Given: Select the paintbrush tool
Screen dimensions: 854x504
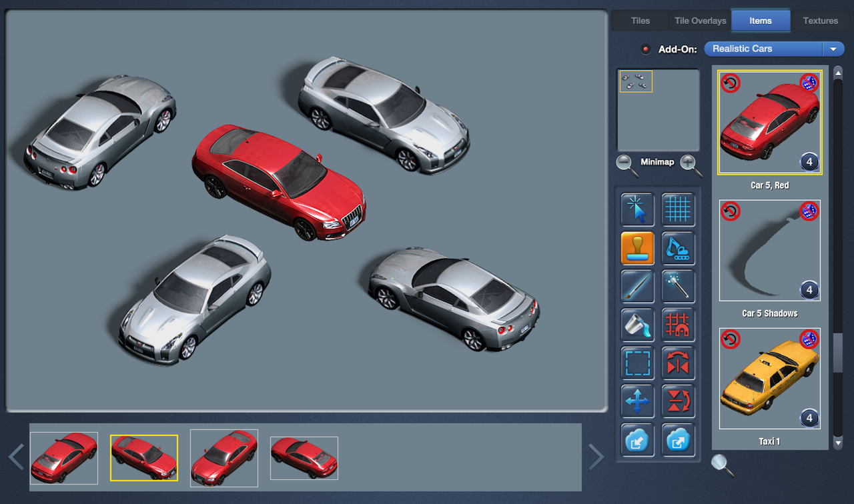Looking at the screenshot, I should (637, 287).
